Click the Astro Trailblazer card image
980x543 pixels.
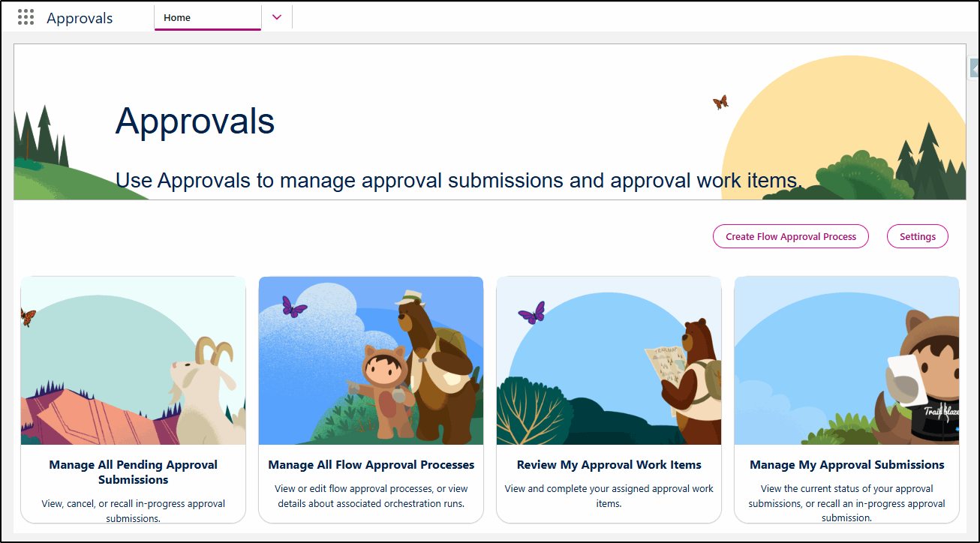[x=847, y=361]
